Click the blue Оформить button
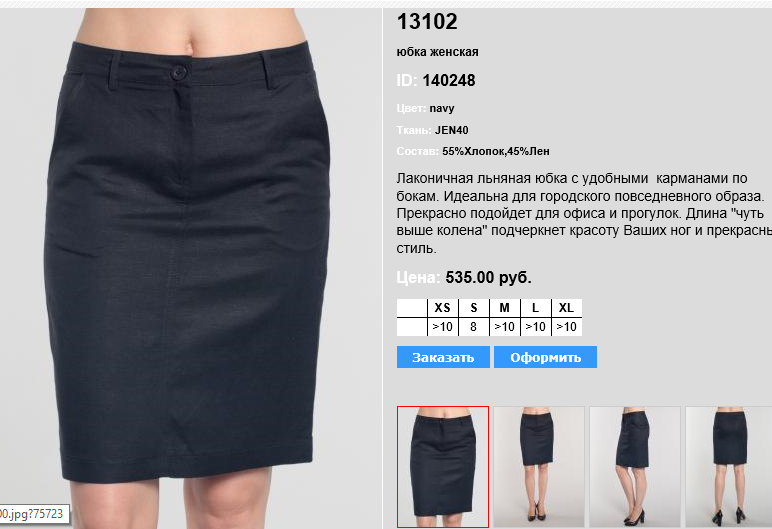Viewport: 772px width, 529px height. point(546,357)
